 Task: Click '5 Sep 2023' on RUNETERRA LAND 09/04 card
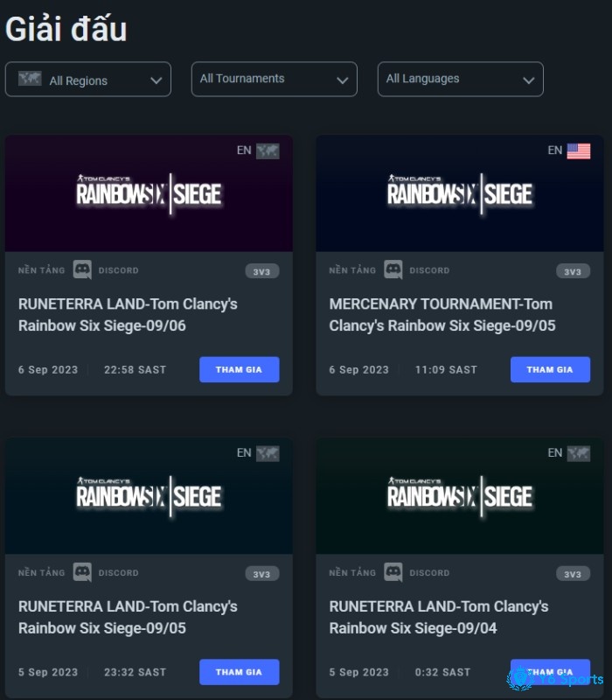359,672
